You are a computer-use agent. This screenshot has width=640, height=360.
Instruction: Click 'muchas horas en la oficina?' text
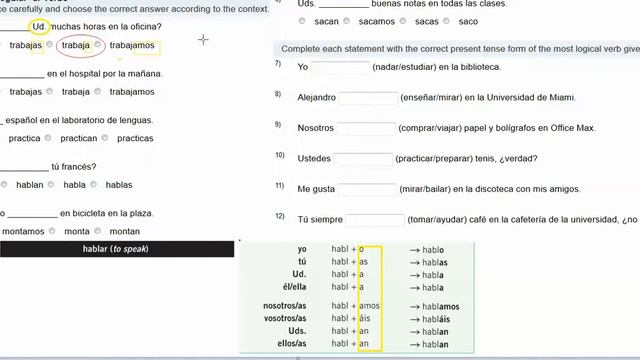(x=106, y=27)
